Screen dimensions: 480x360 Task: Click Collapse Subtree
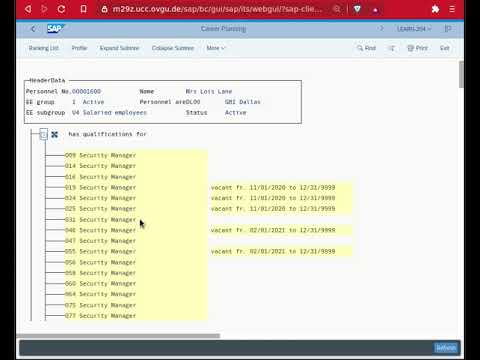tap(173, 48)
